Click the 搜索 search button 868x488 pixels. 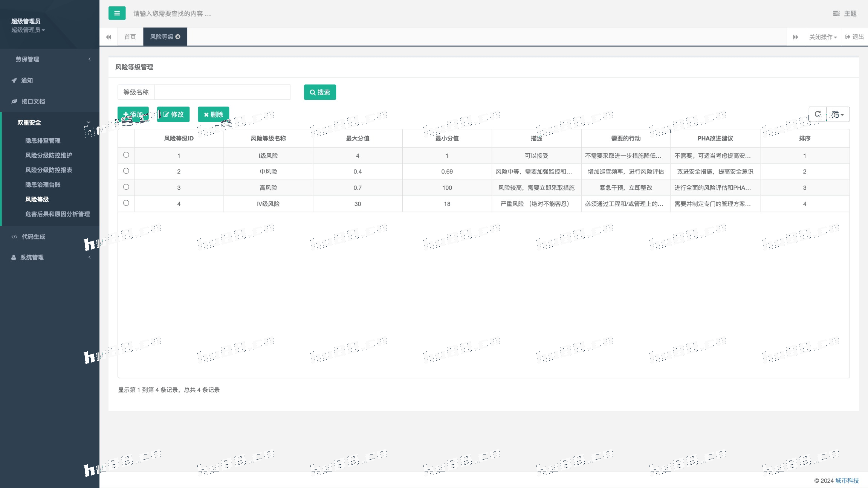pyautogui.click(x=320, y=92)
